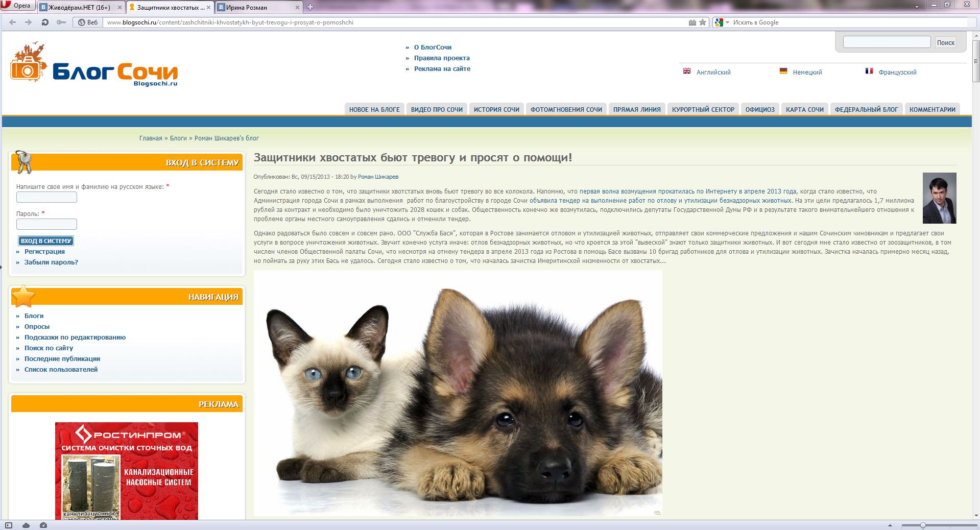Screen dimensions: 980x530
Task: Close the Ирина Розман tab
Action: [x=298, y=8]
